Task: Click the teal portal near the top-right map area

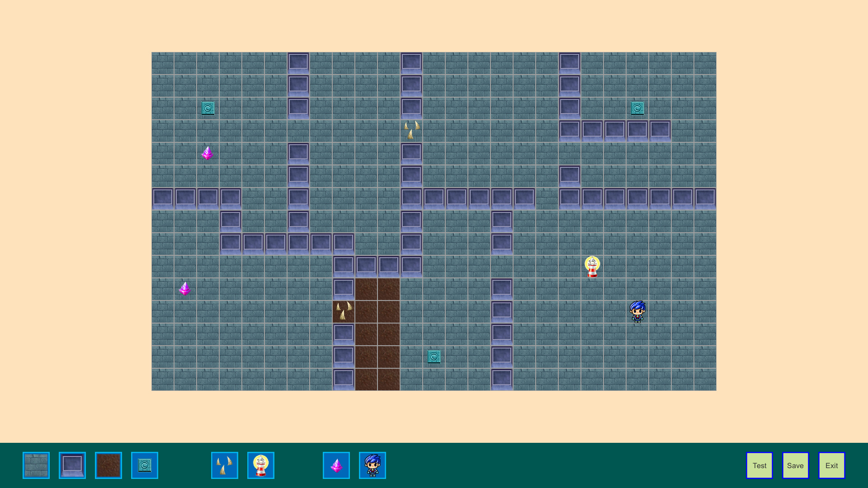Action: (x=637, y=108)
